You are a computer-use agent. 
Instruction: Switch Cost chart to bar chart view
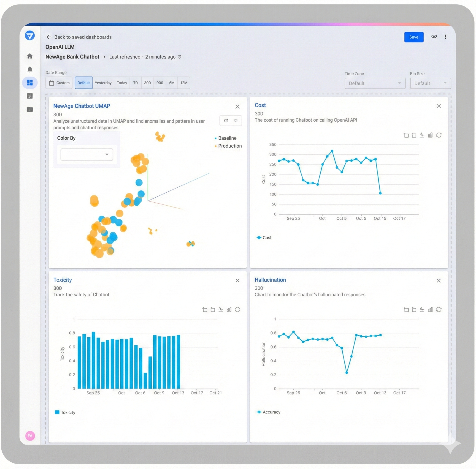click(x=430, y=135)
